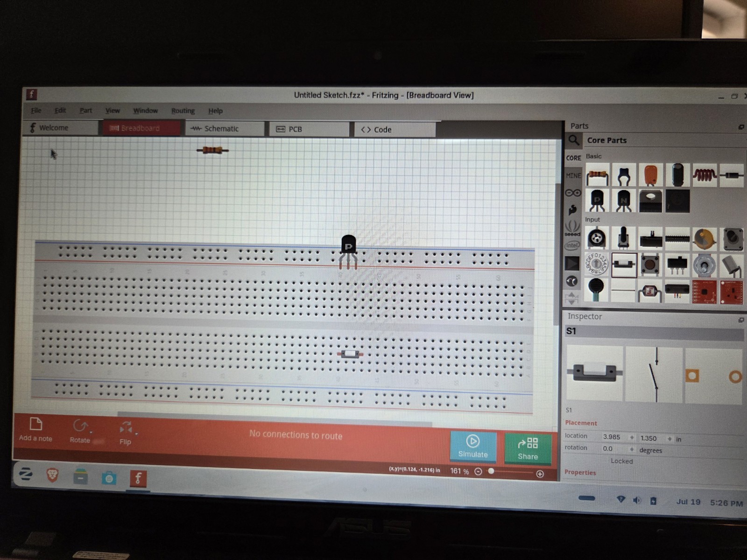Image resolution: width=747 pixels, height=560 pixels.
Task: Open the Routing menu
Action: [183, 111]
